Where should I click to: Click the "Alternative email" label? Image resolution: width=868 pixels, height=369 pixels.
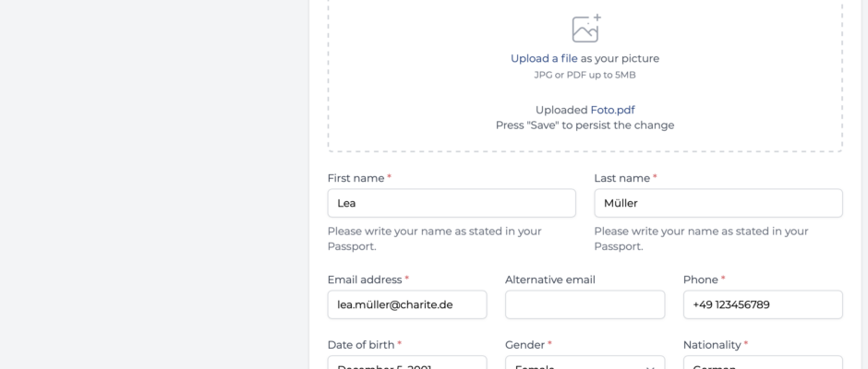click(550, 280)
